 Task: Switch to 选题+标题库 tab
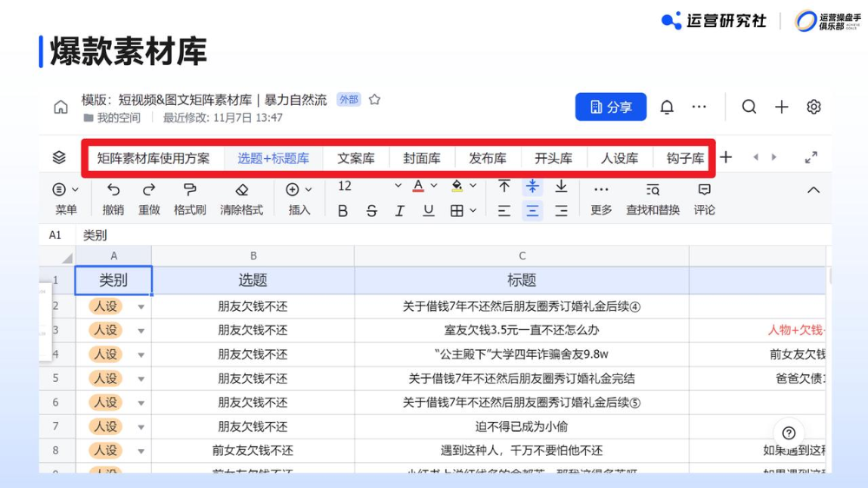[273, 158]
